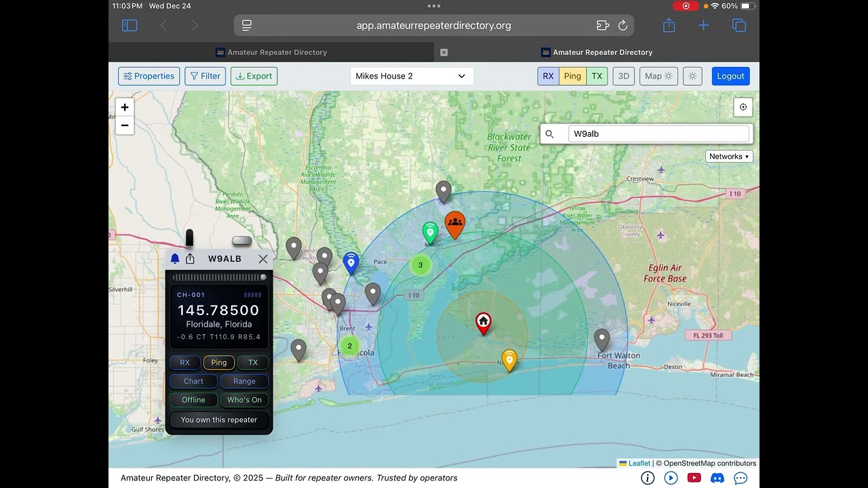Open the Properties button
This screenshot has width=868, height=488.
tap(149, 76)
